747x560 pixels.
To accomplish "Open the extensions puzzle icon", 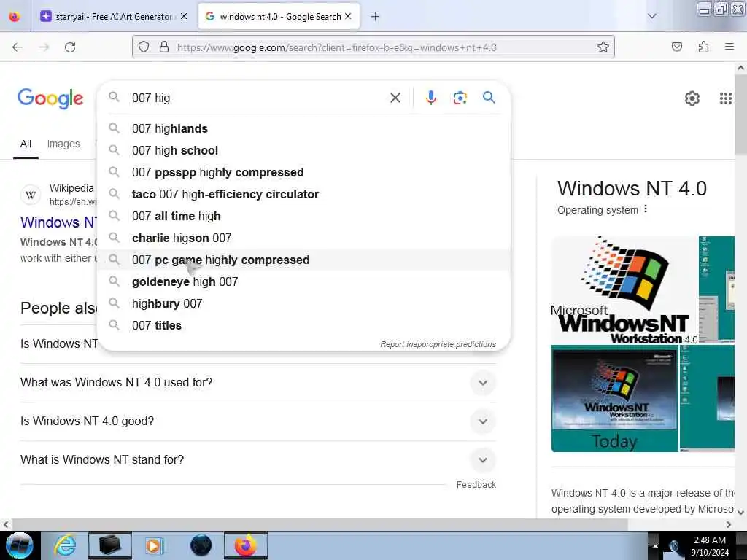I will 704,47.
